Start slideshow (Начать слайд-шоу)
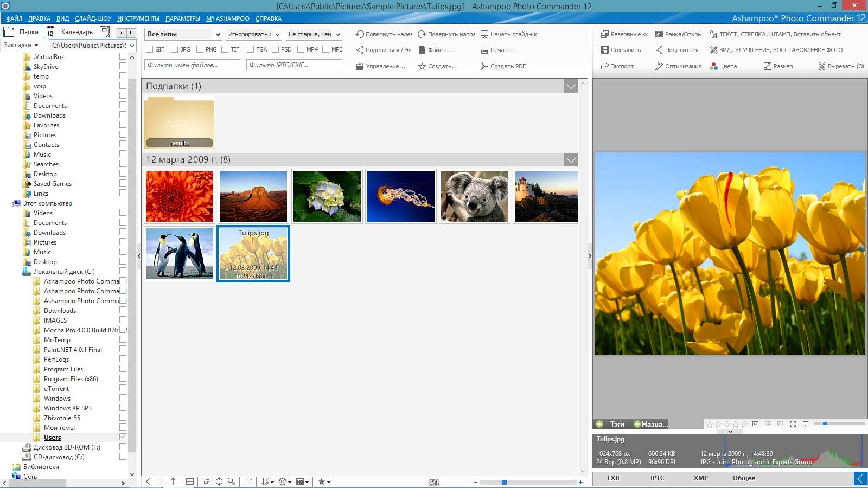This screenshot has height=488, width=868. coord(509,34)
